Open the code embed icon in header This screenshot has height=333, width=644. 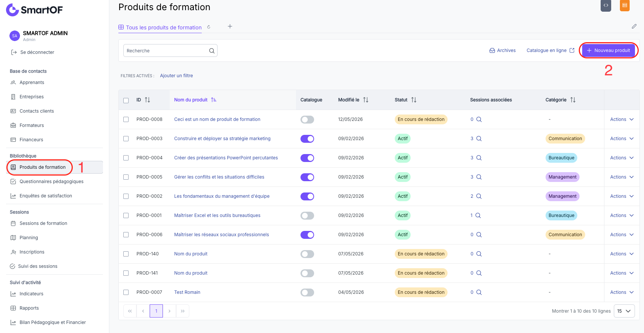pos(606,5)
